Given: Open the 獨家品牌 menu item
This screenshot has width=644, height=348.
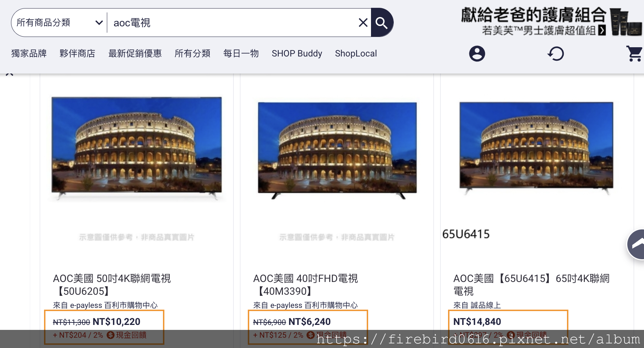Looking at the screenshot, I should click(x=29, y=54).
